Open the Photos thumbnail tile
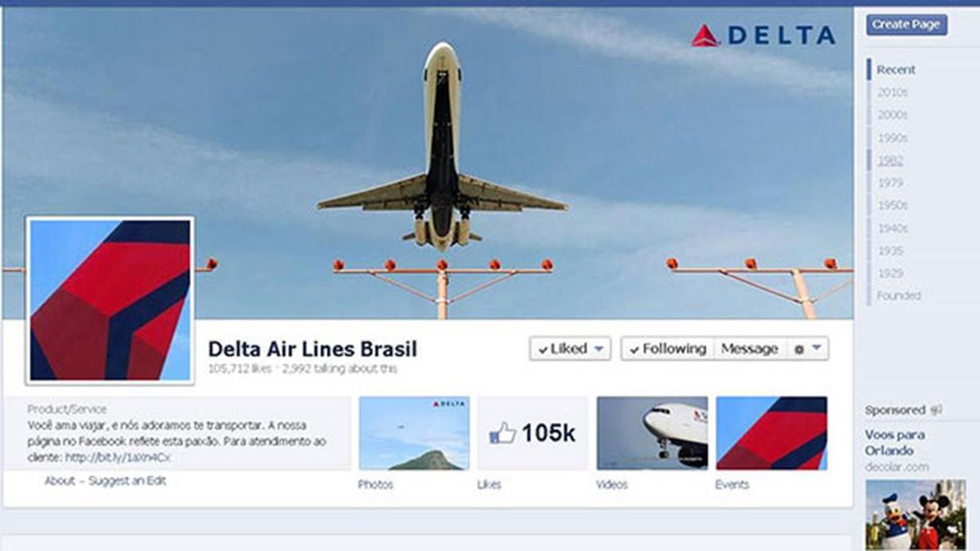This screenshot has height=551, width=980. [414, 433]
